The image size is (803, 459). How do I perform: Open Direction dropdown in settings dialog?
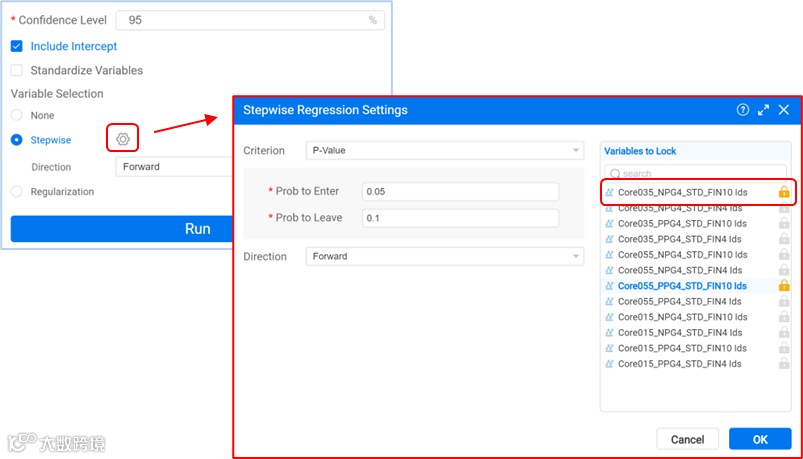[x=445, y=256]
